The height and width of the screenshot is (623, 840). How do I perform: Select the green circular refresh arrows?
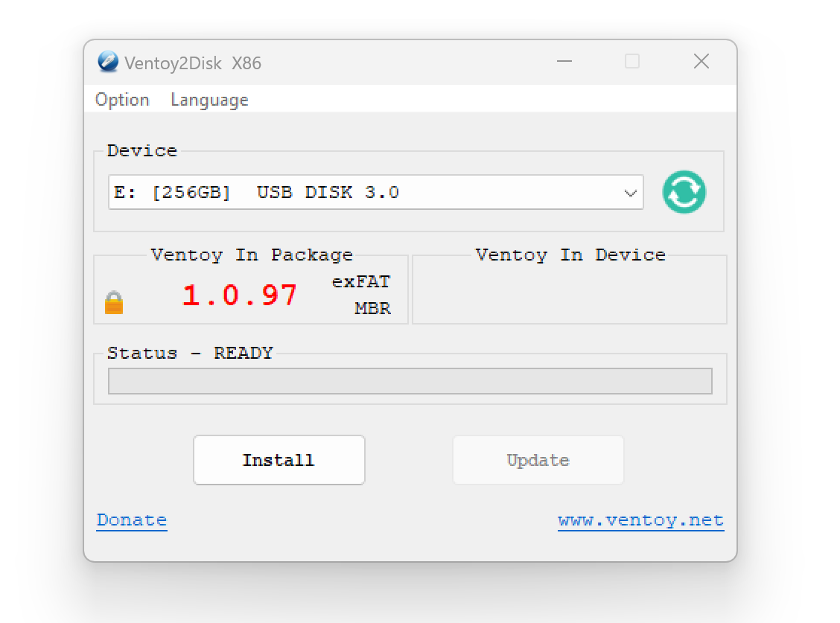pos(684,192)
